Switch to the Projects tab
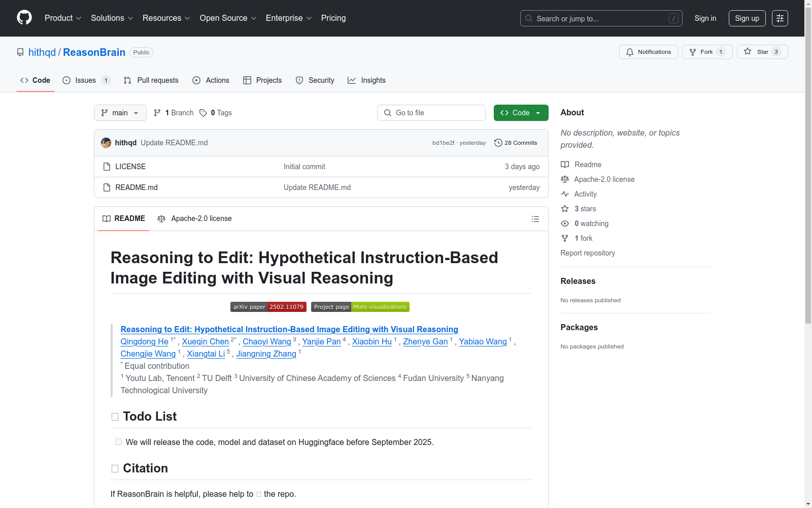Image resolution: width=812 pixels, height=508 pixels. (x=262, y=80)
